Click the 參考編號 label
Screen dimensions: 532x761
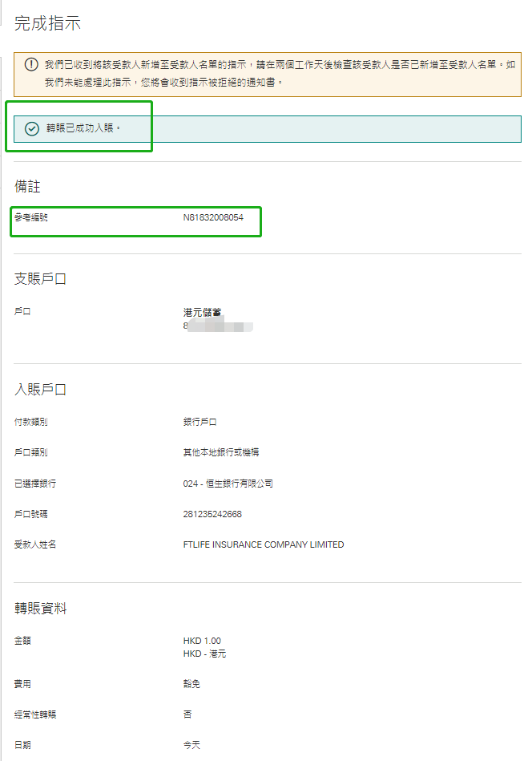31,217
